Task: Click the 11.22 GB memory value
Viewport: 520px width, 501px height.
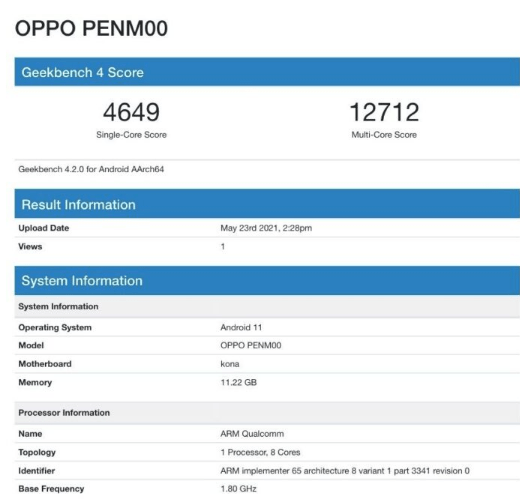Action: pos(238,382)
